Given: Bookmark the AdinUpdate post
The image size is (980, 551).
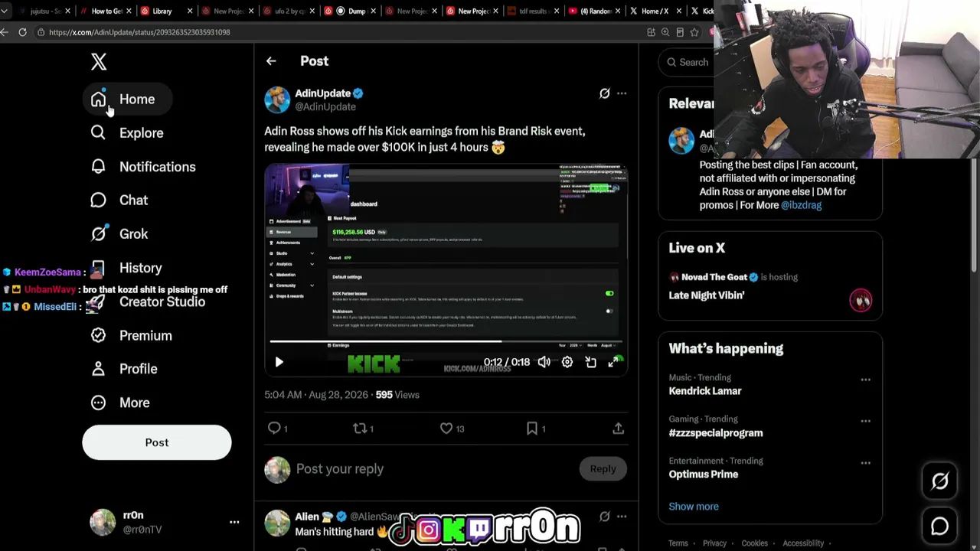Looking at the screenshot, I should click(x=532, y=429).
